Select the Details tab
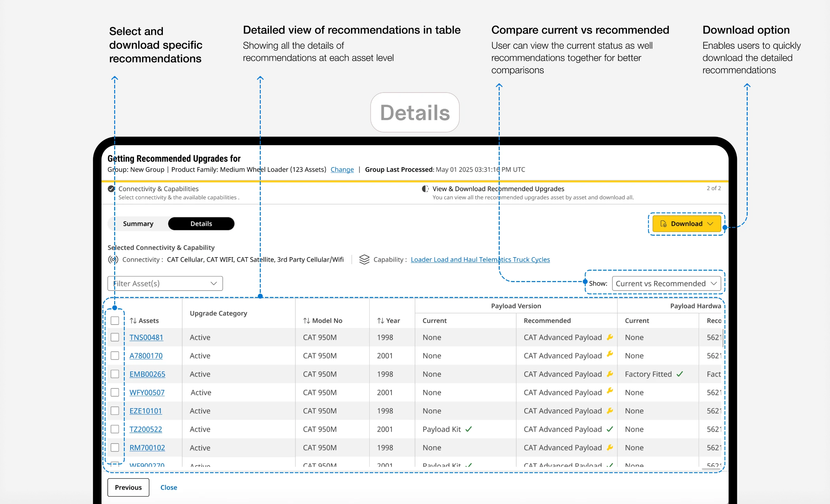Screen dimensions: 830x504 click(201, 224)
